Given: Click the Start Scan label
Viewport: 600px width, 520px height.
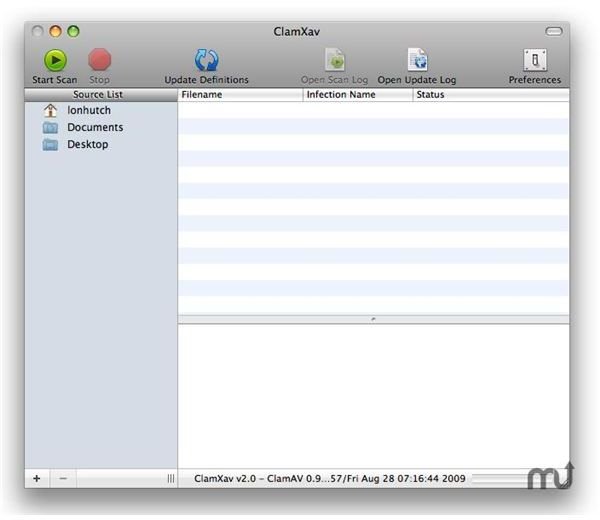Looking at the screenshot, I should (x=55, y=80).
